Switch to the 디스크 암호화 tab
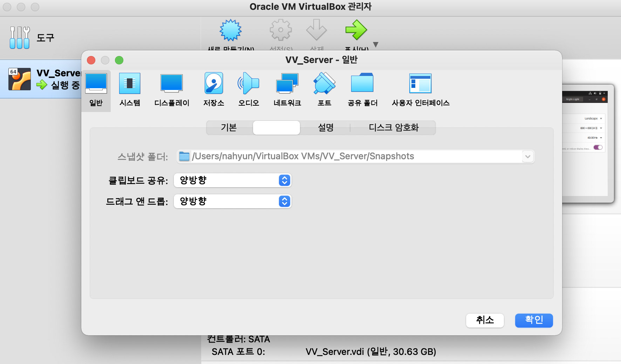The height and width of the screenshot is (364, 621). click(394, 128)
